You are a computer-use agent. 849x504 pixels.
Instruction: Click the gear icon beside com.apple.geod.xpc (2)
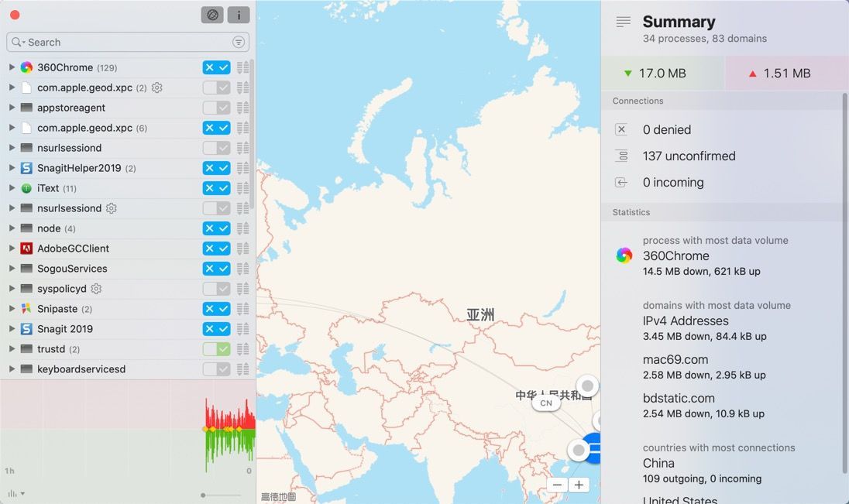tap(157, 87)
